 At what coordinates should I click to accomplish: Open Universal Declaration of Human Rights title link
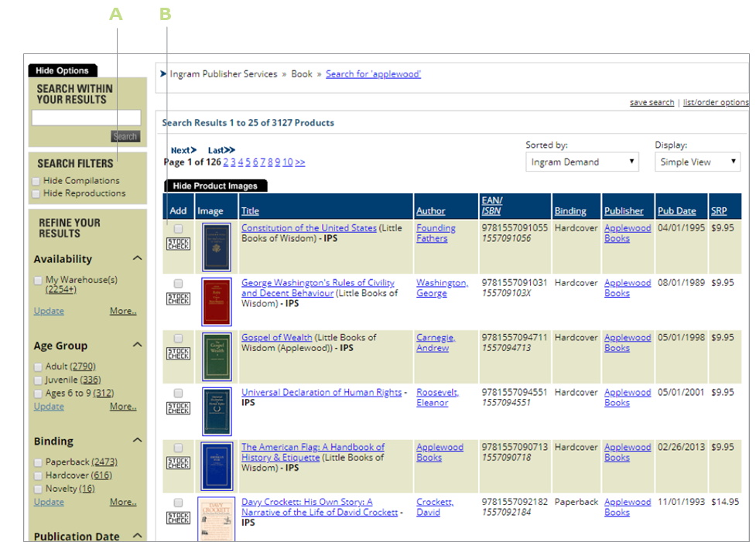click(x=322, y=393)
